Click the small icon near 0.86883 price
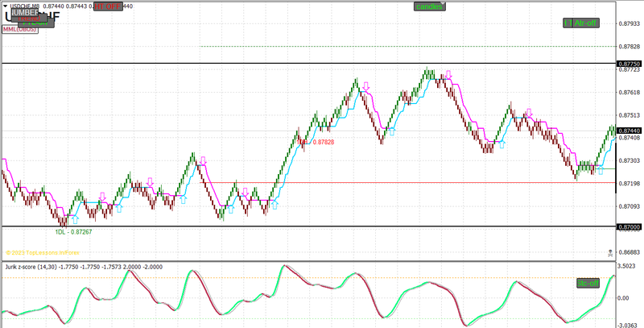 click(610, 253)
